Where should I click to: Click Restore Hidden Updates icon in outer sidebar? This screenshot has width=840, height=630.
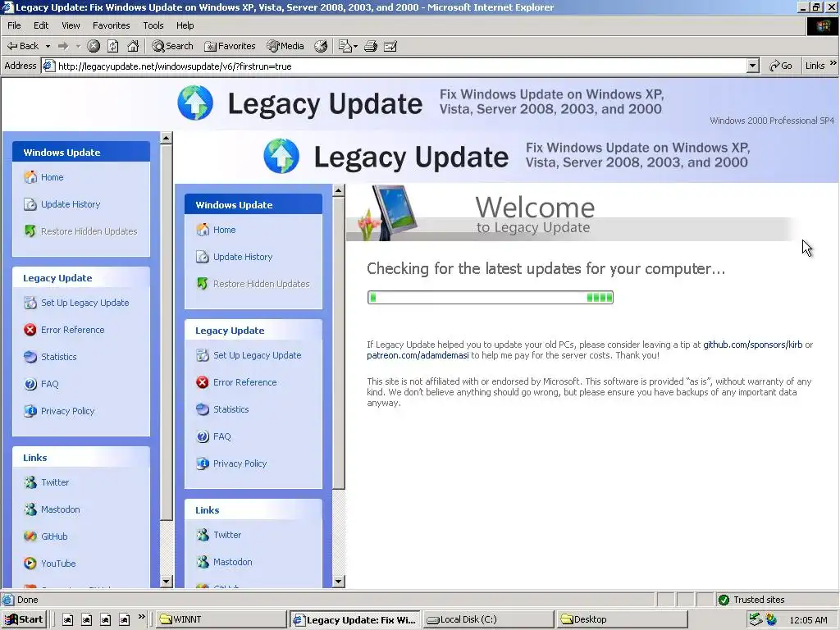pyautogui.click(x=30, y=231)
